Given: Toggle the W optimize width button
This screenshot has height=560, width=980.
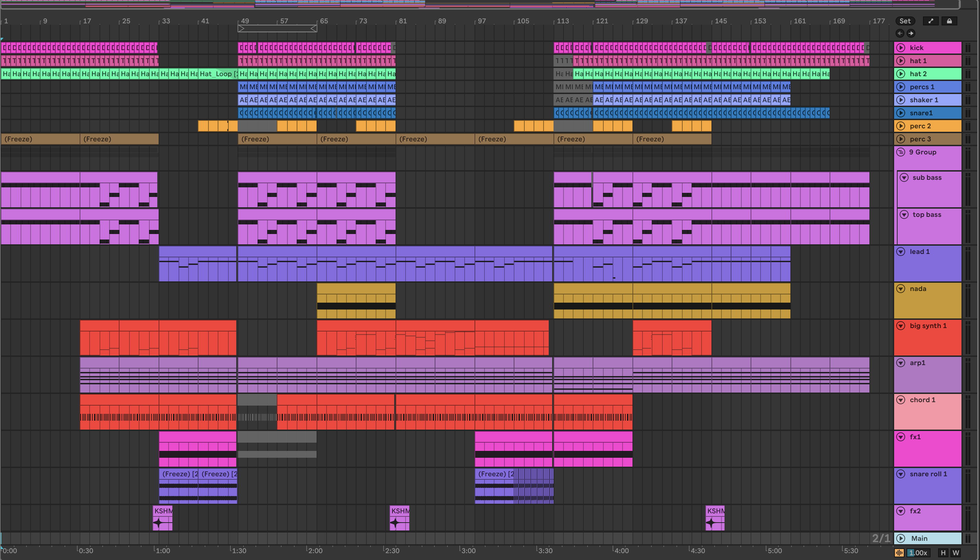Looking at the screenshot, I should click(x=956, y=553).
